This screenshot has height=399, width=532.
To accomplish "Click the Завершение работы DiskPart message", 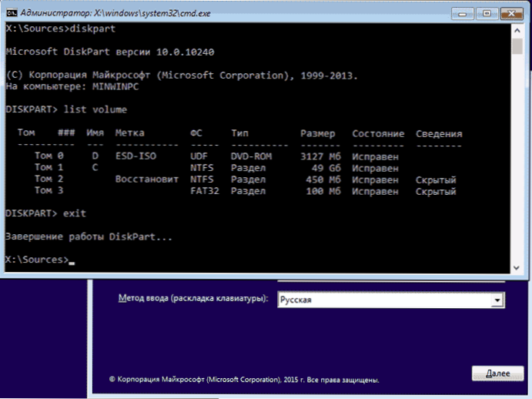I will [x=89, y=236].
